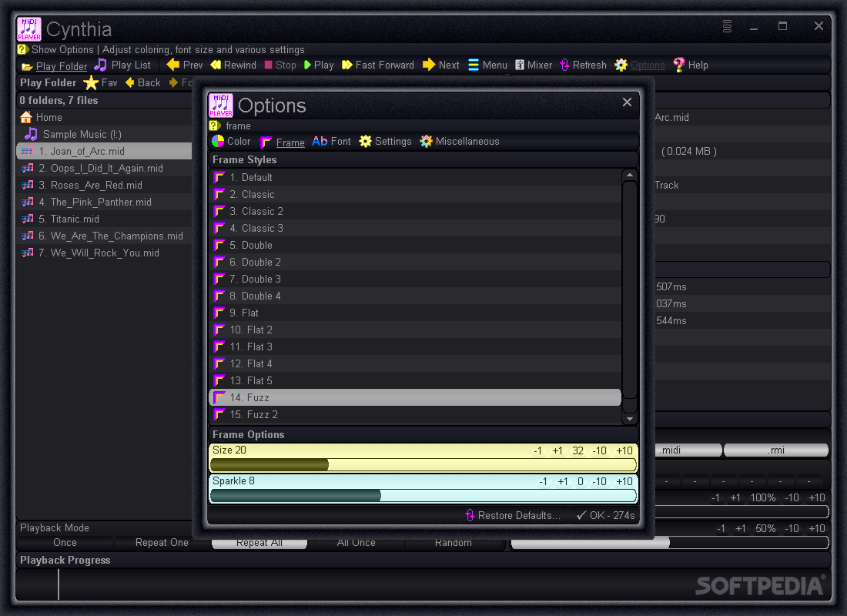Click Sparkle -1 stepper

(543, 481)
